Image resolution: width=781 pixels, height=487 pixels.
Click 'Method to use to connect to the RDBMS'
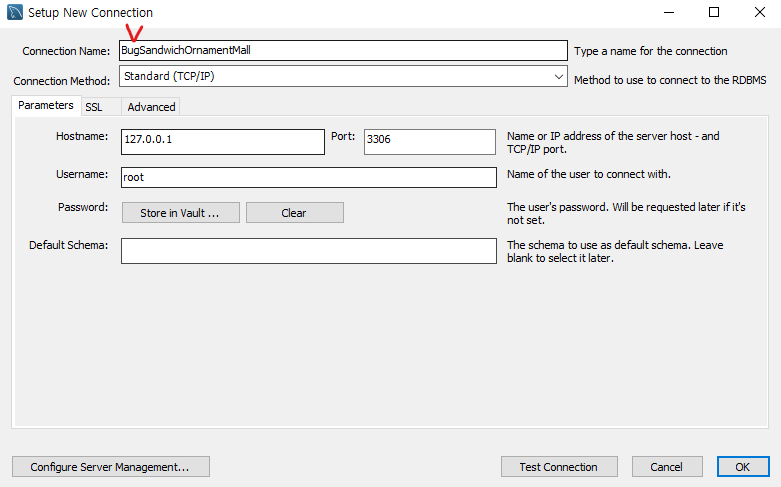click(x=670, y=80)
